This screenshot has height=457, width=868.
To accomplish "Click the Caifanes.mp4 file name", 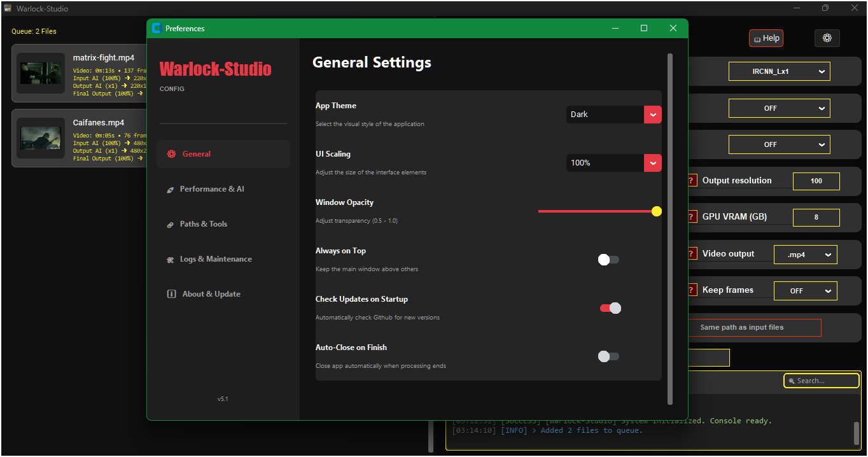I will click(x=99, y=123).
